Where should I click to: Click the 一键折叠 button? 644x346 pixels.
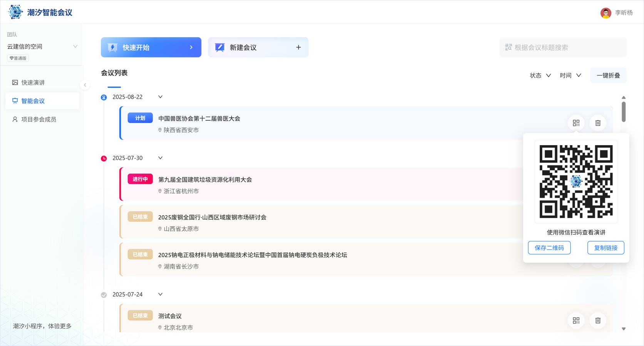click(608, 75)
